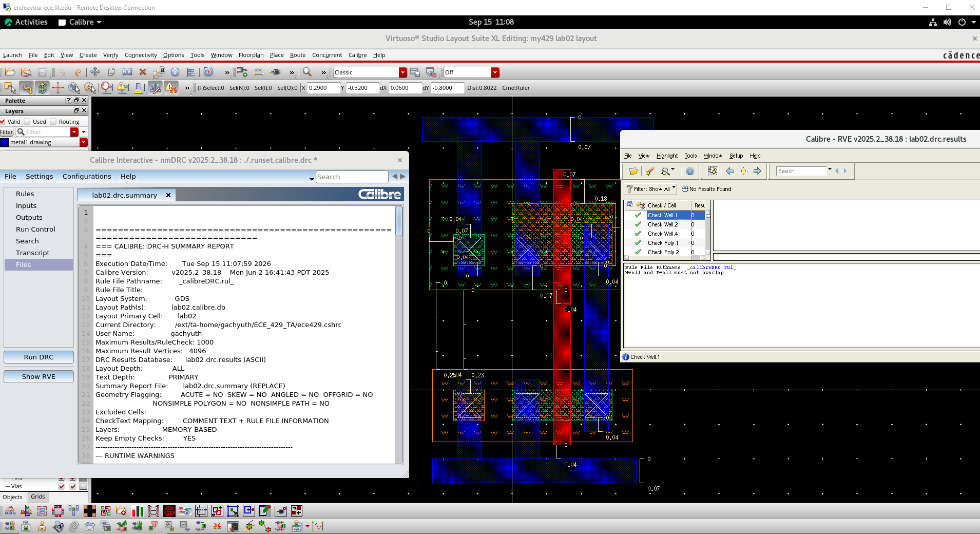
Task: Open Activities overview in top bar
Action: tap(26, 22)
